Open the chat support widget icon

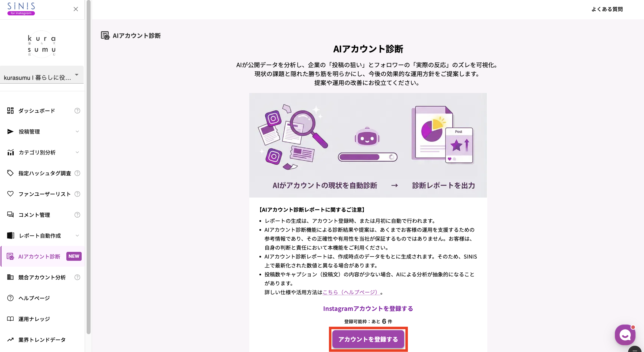625,335
